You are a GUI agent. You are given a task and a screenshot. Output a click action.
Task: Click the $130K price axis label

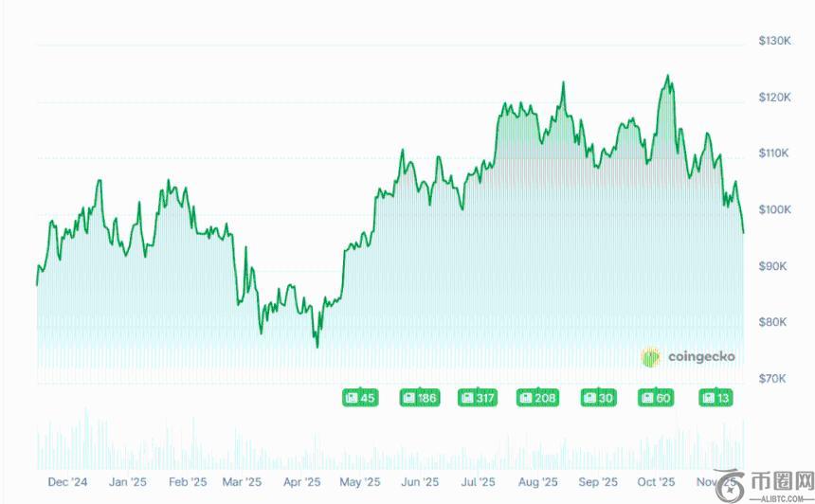(x=774, y=41)
